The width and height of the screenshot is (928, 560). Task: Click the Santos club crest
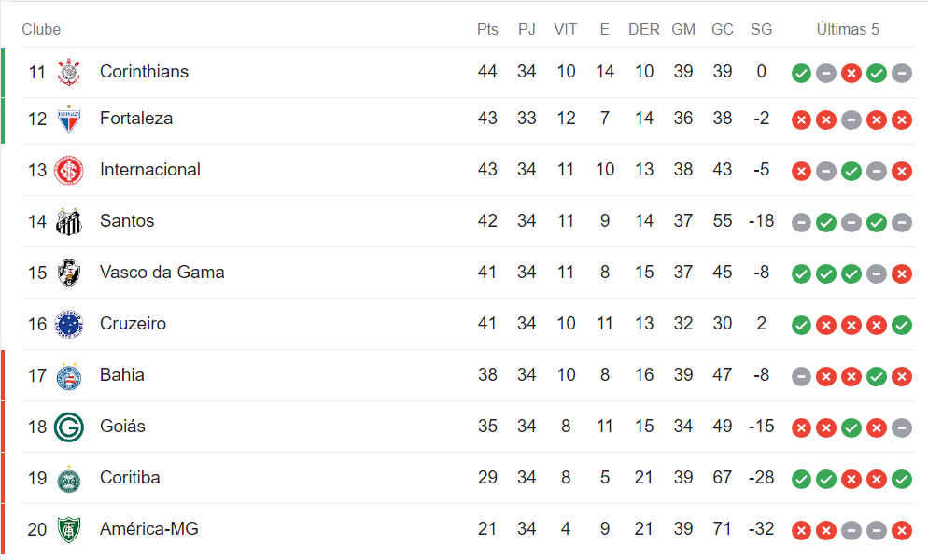point(69,222)
